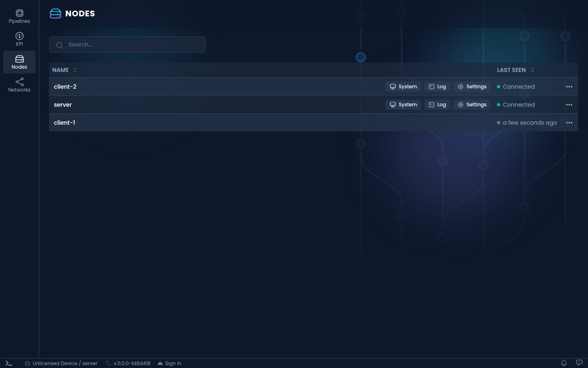Click the Nodes sidebar icon
This screenshot has height=368, width=588.
[19, 62]
